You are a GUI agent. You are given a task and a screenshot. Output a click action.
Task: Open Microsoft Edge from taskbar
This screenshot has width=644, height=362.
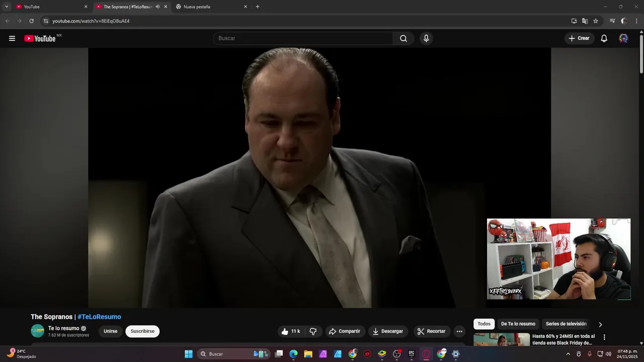pyautogui.click(x=293, y=354)
